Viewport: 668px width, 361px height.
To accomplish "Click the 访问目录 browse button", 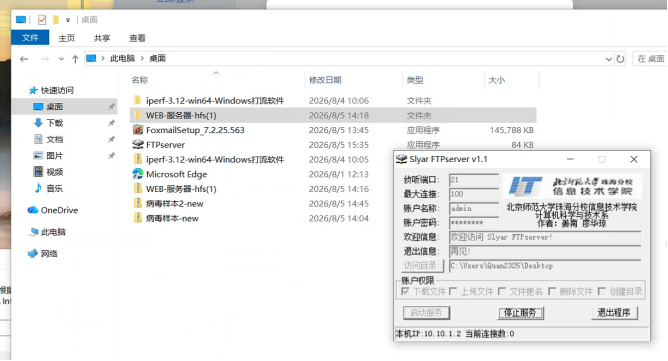I will pos(423,266).
